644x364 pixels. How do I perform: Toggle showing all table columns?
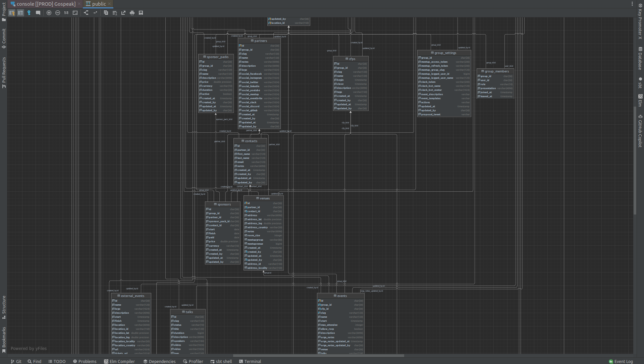pos(20,13)
